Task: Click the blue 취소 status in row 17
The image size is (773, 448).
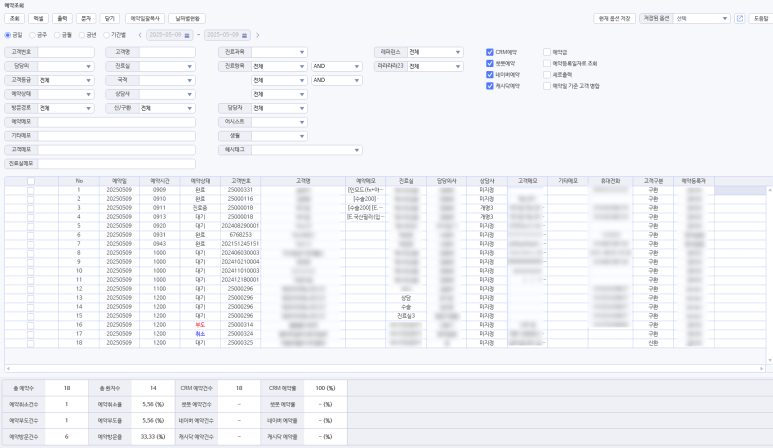Action: click(x=200, y=334)
